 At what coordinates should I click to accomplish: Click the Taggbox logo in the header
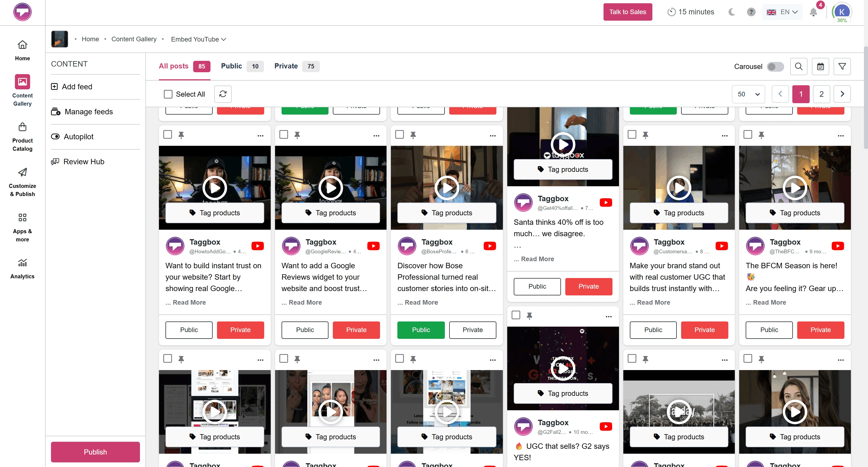[x=22, y=12]
